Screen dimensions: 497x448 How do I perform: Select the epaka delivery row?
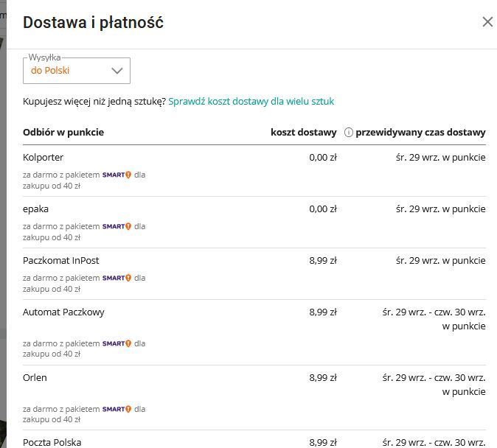tap(35, 209)
